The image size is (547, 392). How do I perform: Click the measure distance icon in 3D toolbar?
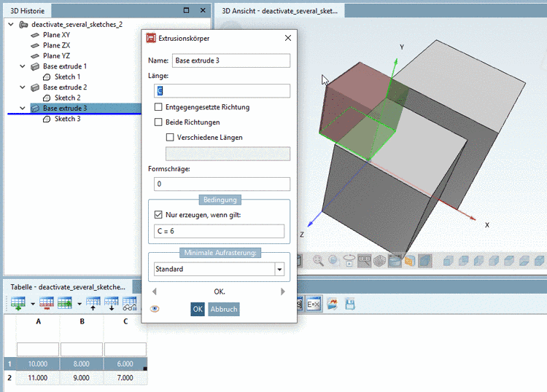click(x=364, y=261)
